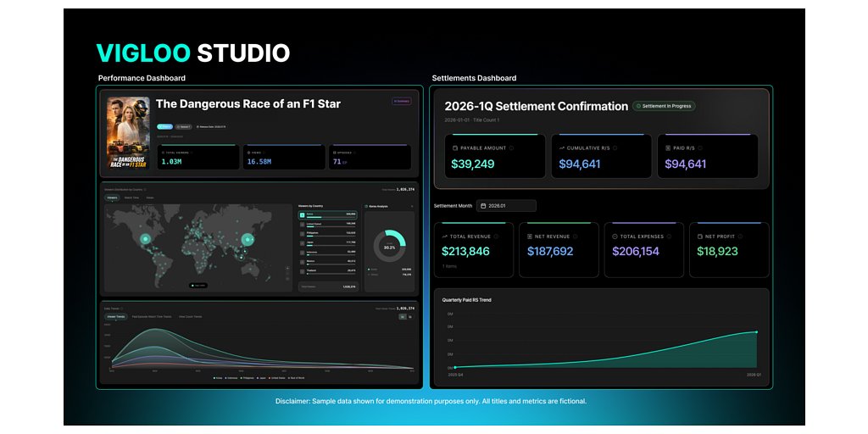Toggle Indonesia series in trends legend
Screen dimensions: 868x434
(232, 378)
